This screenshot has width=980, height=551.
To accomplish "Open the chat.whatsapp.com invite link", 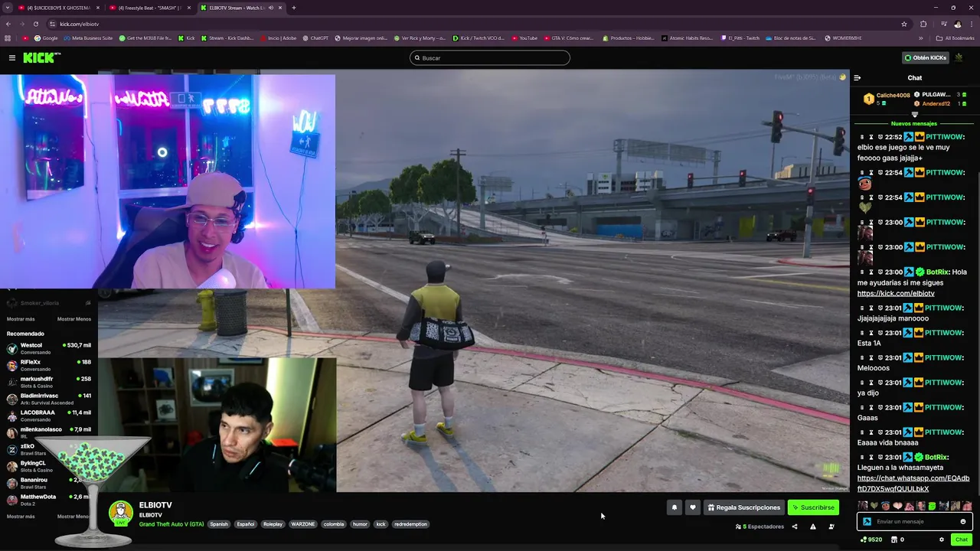I will coord(913,484).
